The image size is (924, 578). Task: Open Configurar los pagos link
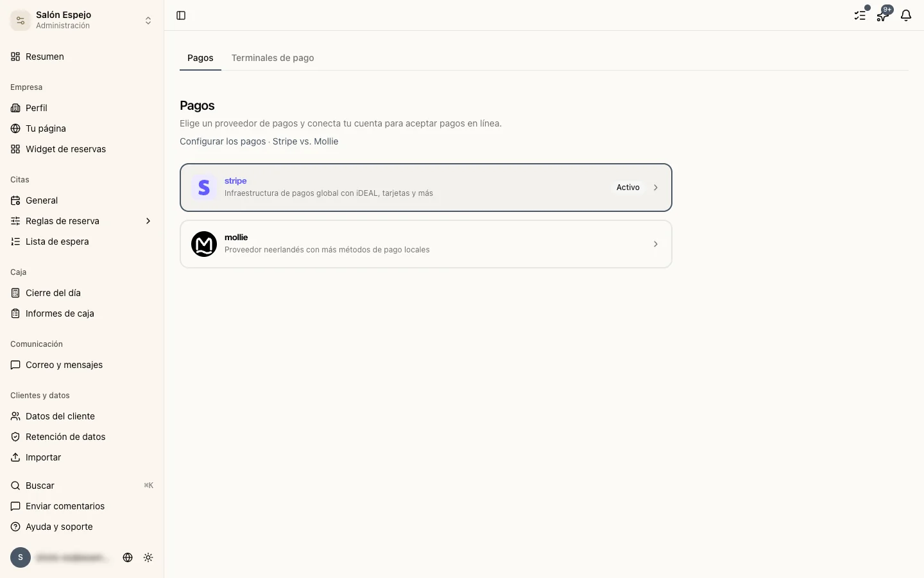[223, 141]
